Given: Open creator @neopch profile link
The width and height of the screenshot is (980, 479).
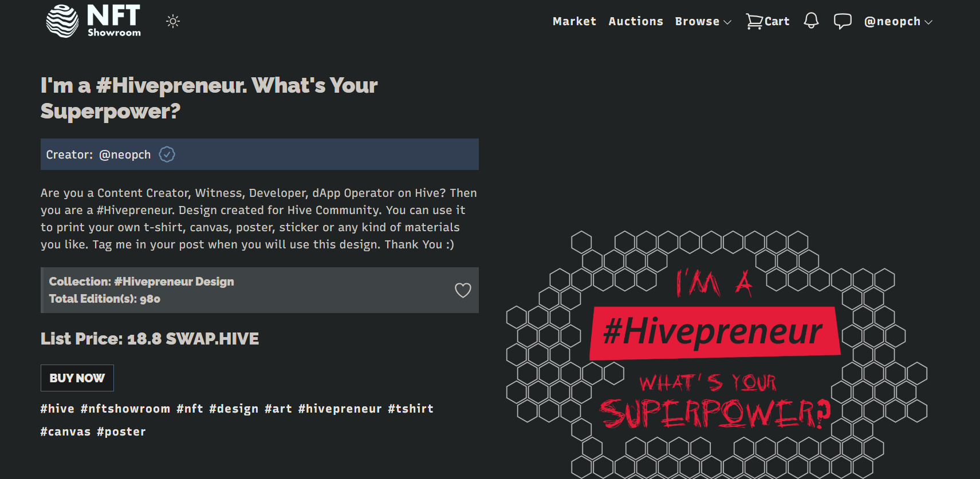Looking at the screenshot, I should pyautogui.click(x=125, y=155).
